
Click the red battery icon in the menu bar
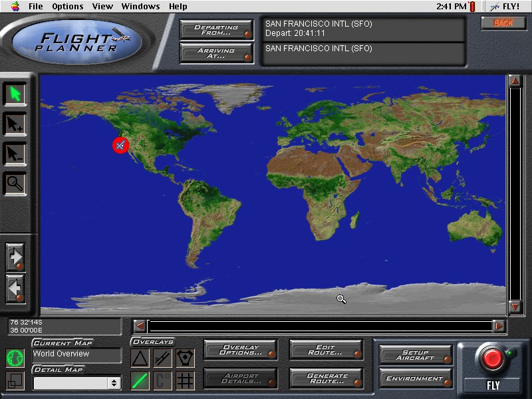(x=472, y=7)
